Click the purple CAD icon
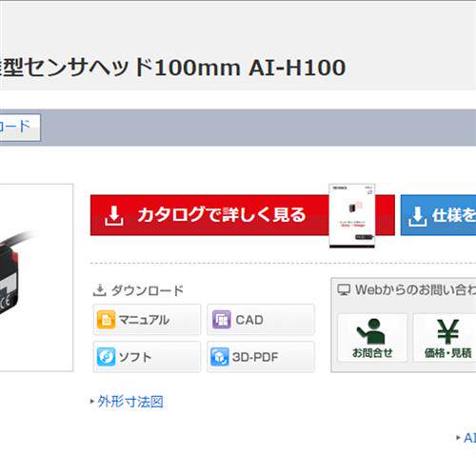 (x=221, y=319)
